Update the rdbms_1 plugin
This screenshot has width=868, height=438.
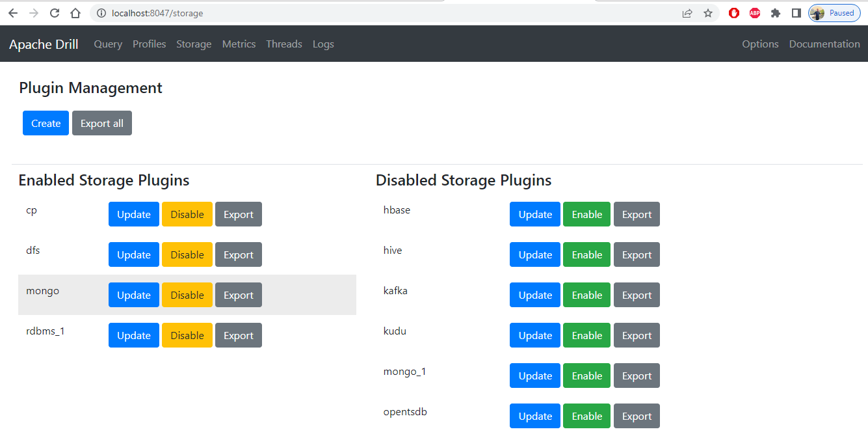[x=134, y=335]
